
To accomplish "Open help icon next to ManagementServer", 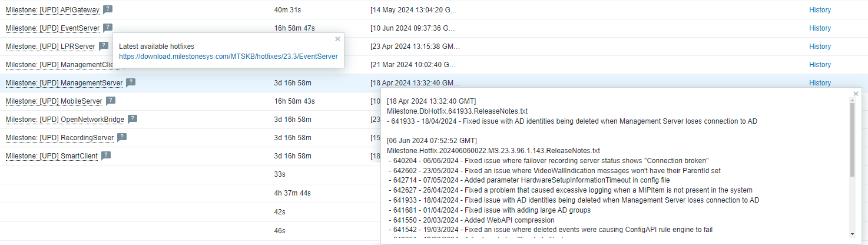I will (131, 82).
